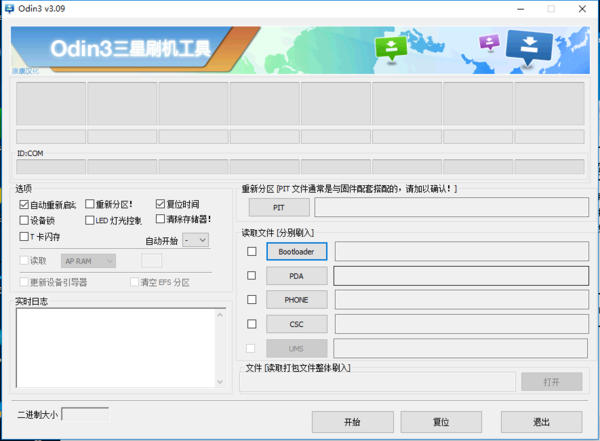Open the AP RAM dropdown
Screen dimensions: 600x441
[88, 261]
